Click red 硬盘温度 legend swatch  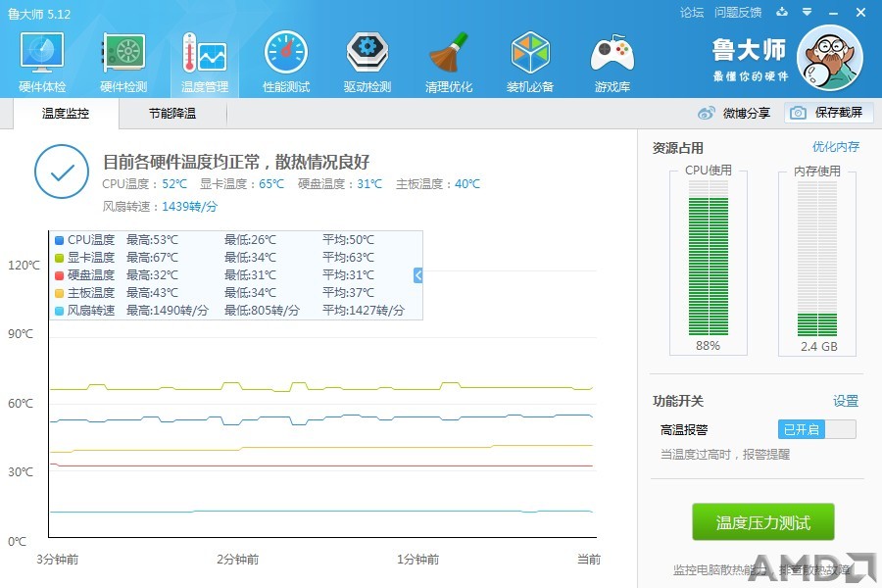(x=59, y=275)
